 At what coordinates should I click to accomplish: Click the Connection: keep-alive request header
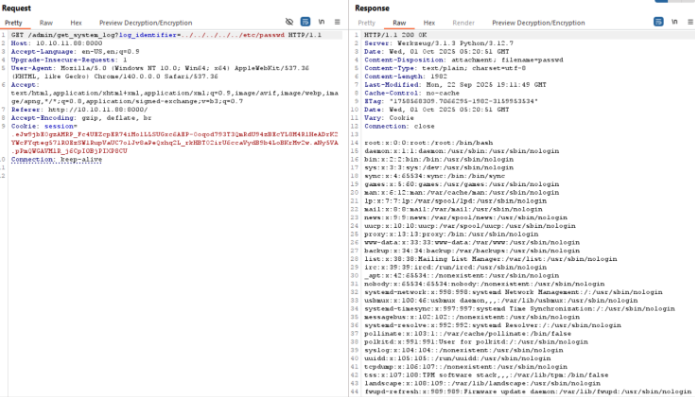pyautogui.click(x=56, y=159)
